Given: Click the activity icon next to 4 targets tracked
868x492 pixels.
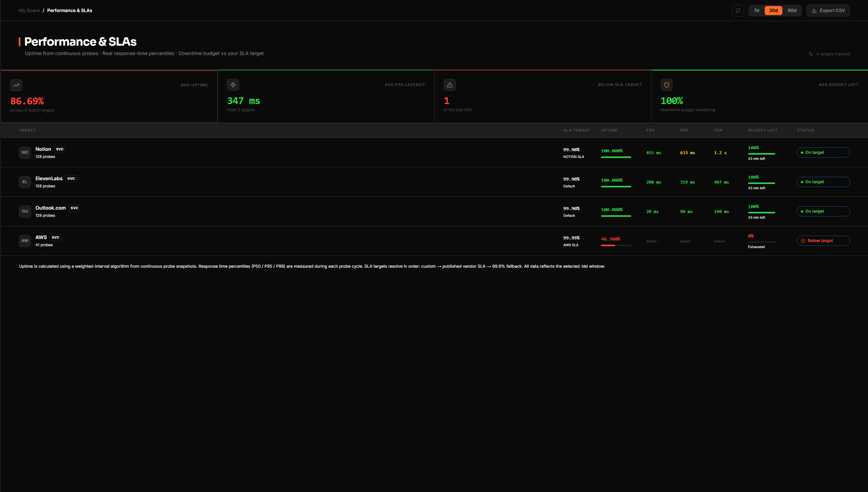Looking at the screenshot, I should click(x=811, y=54).
